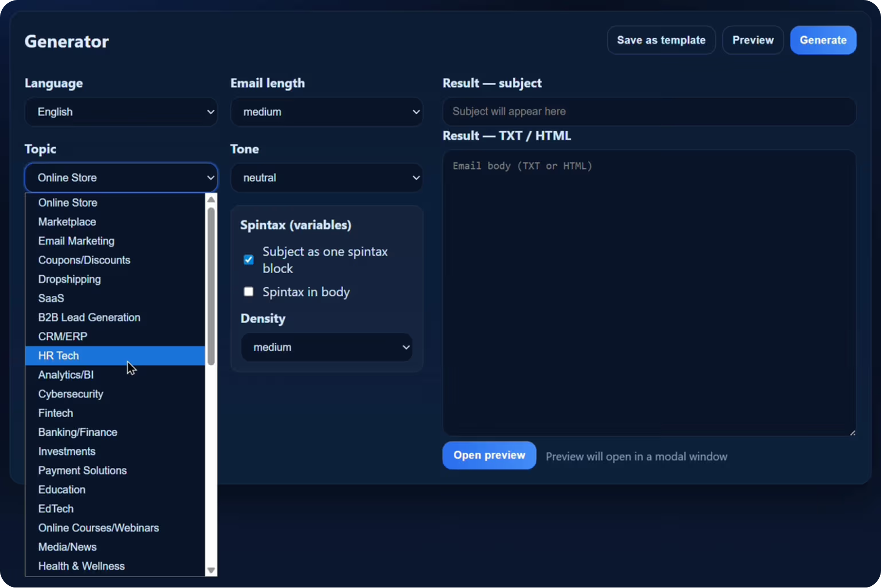Open the Tone dropdown
Image resolution: width=881 pixels, height=588 pixels.
tap(327, 178)
